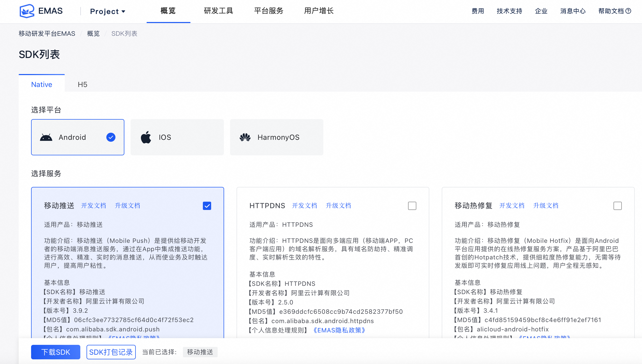Click package name com.alibaba.sdk.android.push
This screenshot has height=364, width=642.
tap(113, 329)
